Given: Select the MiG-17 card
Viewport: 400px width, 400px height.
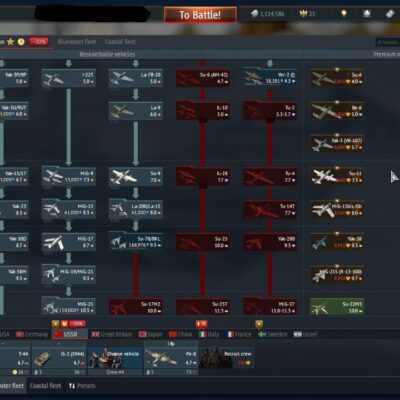Looking at the screenshot, I should click(69, 242).
